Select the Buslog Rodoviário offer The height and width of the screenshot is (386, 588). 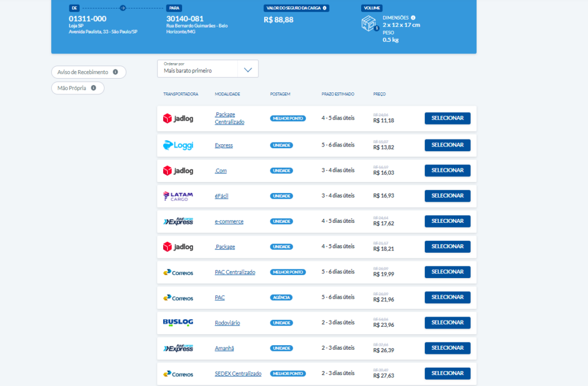(x=447, y=323)
